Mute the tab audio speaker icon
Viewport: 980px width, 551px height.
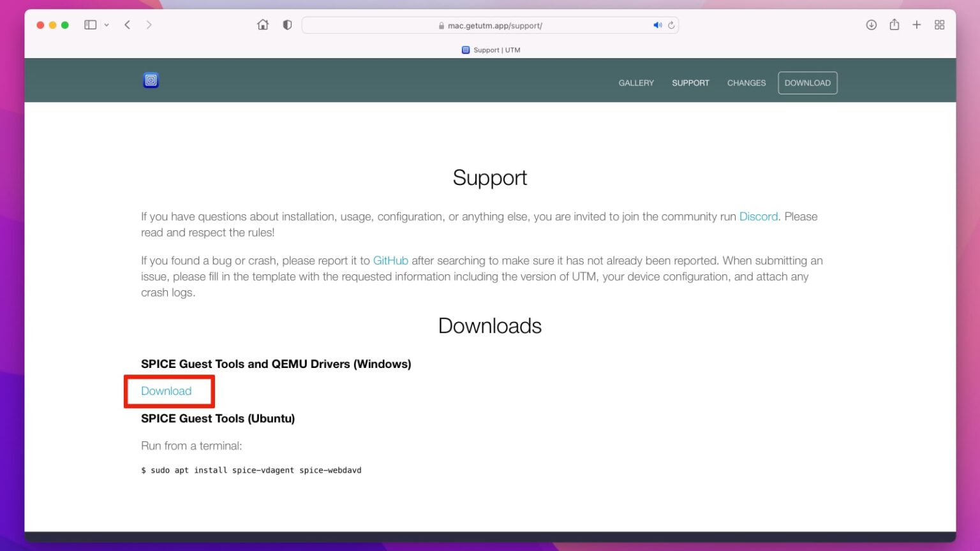(657, 26)
